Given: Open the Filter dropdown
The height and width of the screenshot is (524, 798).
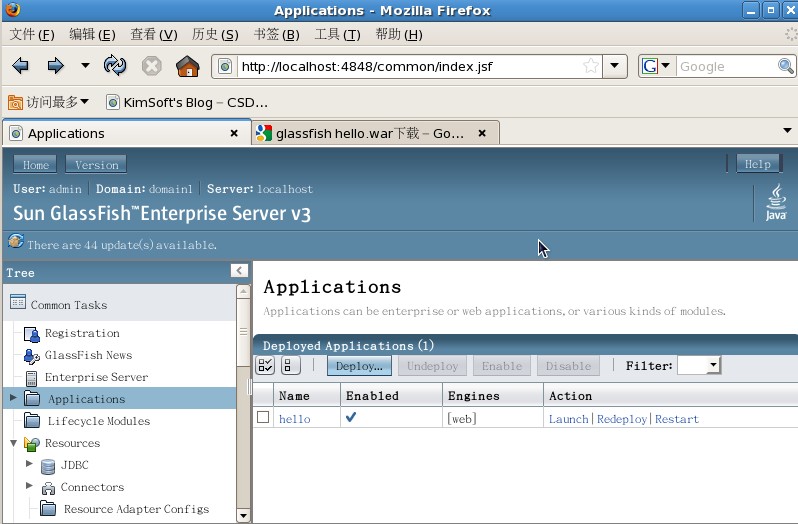Looking at the screenshot, I should [699, 365].
